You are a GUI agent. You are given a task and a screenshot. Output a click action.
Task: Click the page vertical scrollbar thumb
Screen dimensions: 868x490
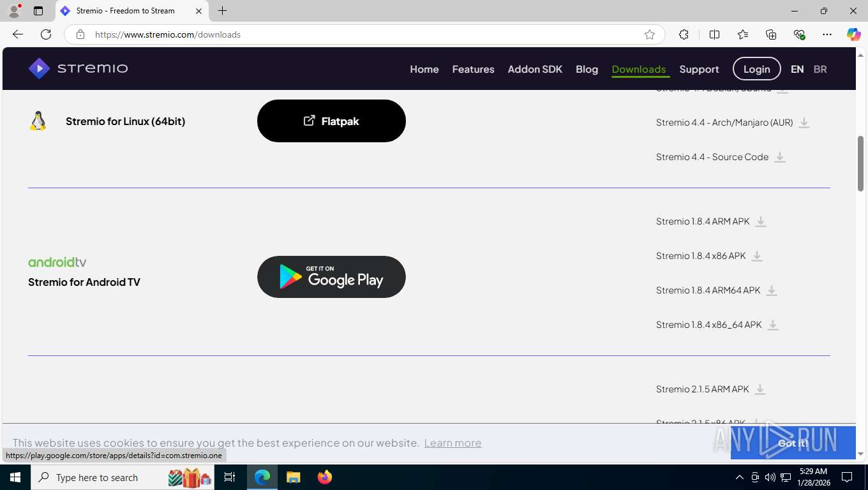[x=860, y=163]
